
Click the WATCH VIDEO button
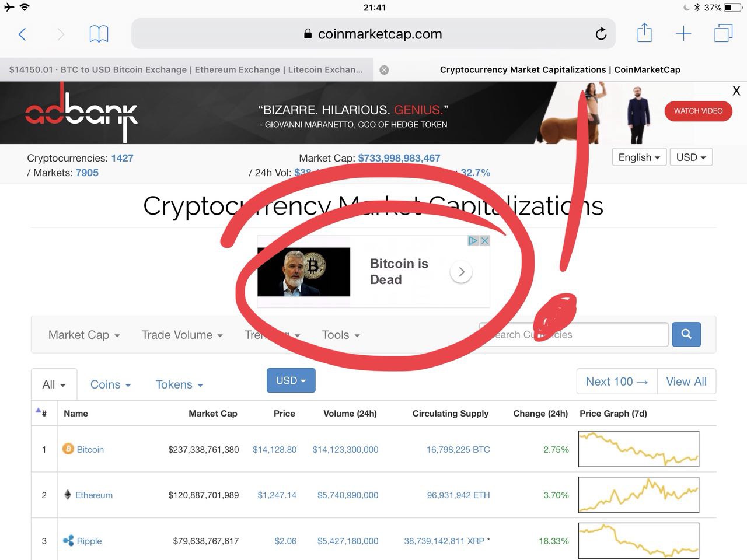click(x=698, y=111)
